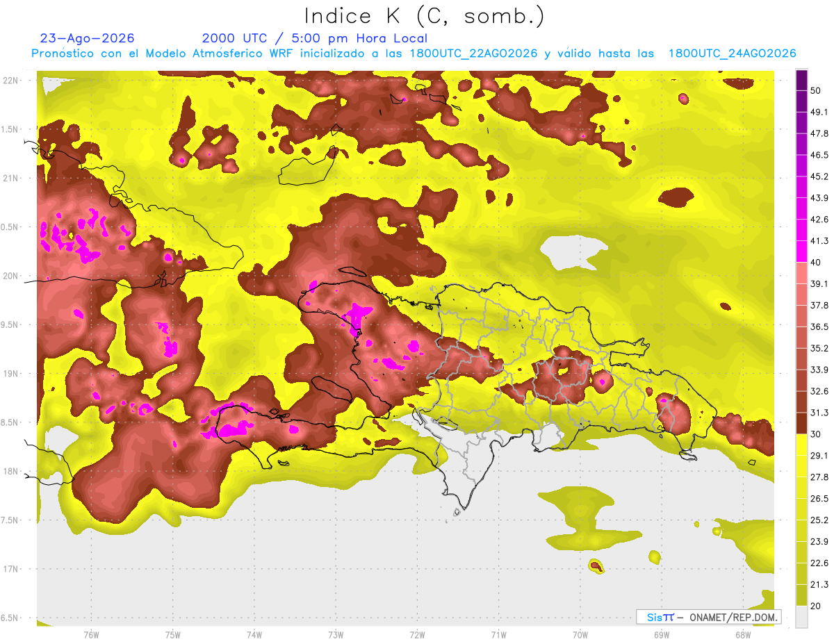834x644 pixels.
Task: Click the "18N" latitude label
Action: pyautogui.click(x=10, y=472)
